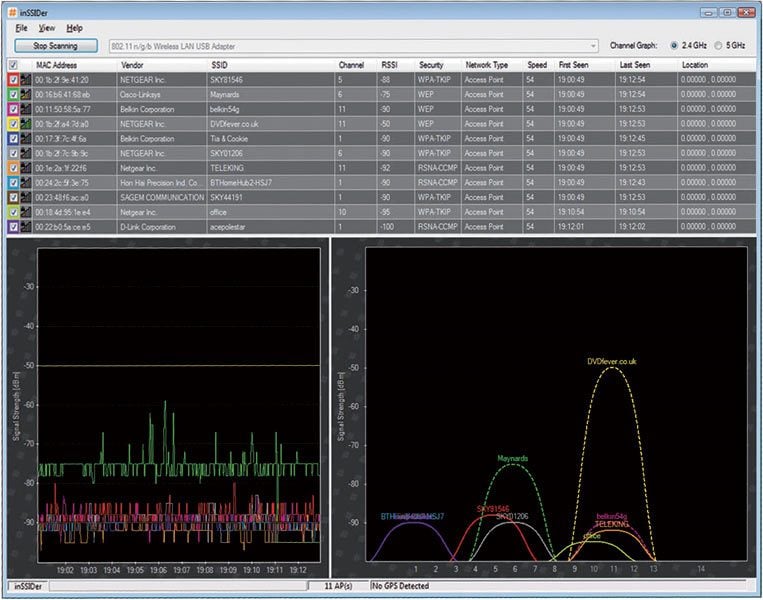Image resolution: width=763 pixels, height=600 pixels.
Task: Click the signal icon for TELEKING row
Action: point(25,168)
